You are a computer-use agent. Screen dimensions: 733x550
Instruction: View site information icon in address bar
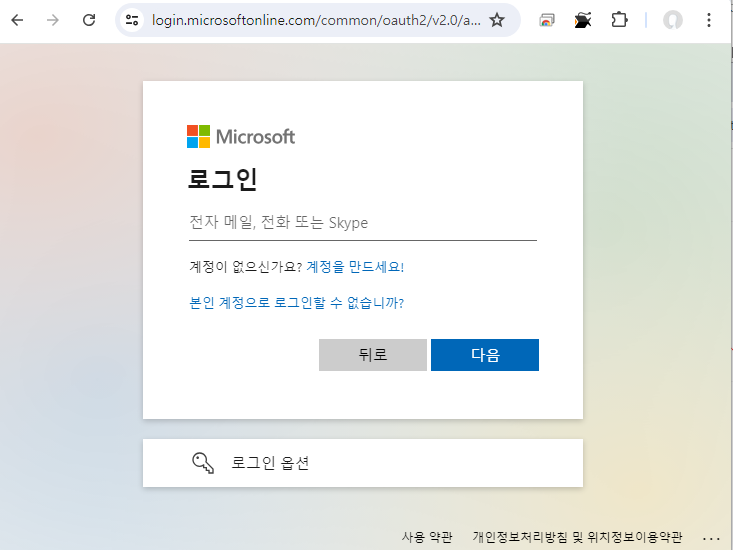132,20
